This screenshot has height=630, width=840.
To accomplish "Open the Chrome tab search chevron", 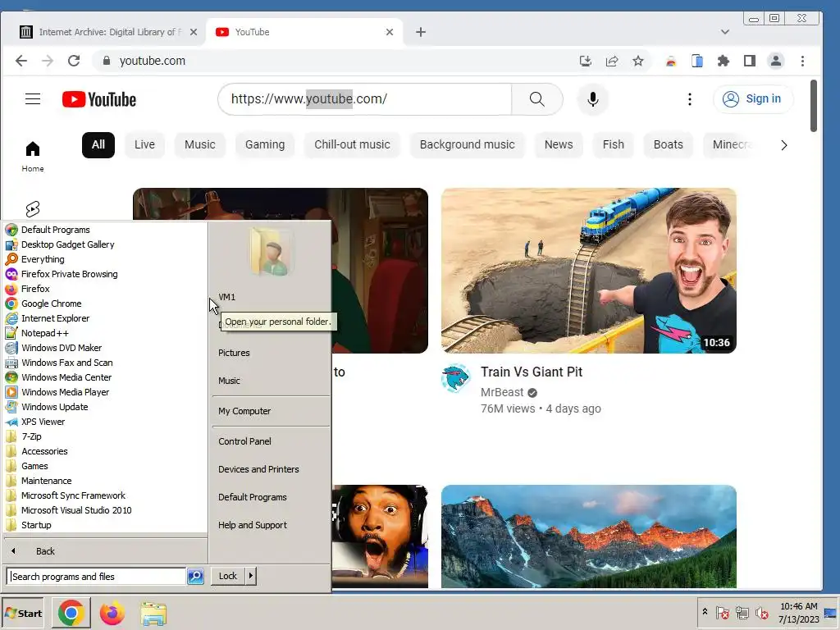I will pos(725,32).
